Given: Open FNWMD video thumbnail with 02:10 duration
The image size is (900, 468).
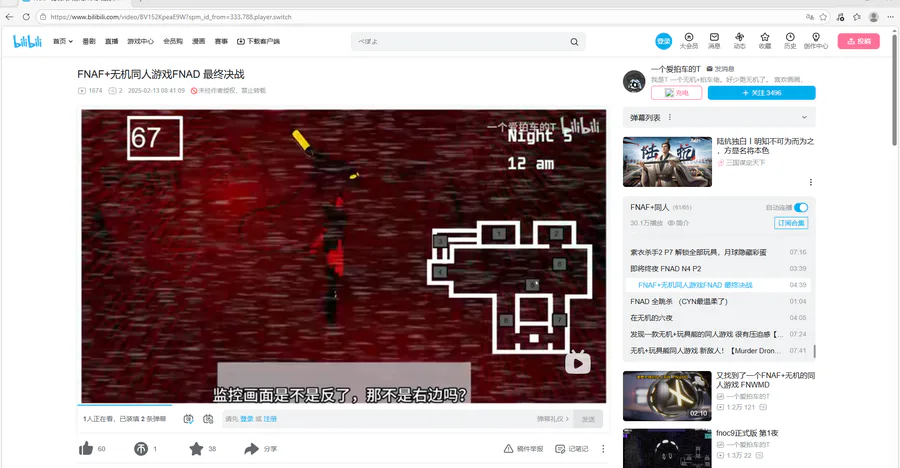Looking at the screenshot, I should pos(667,396).
